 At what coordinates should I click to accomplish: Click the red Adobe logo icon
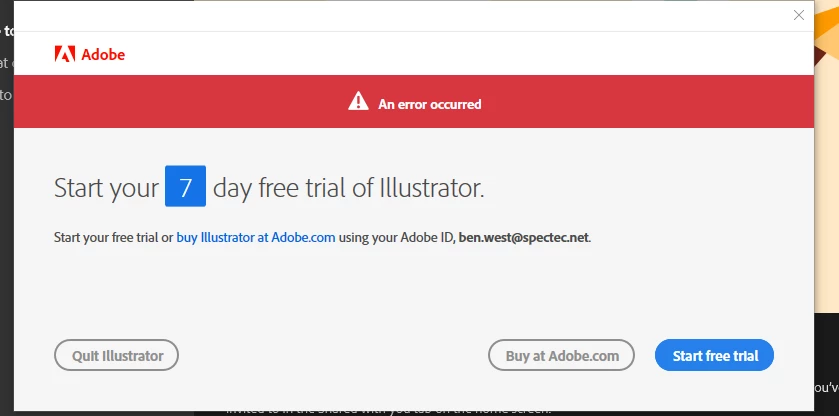coord(65,54)
